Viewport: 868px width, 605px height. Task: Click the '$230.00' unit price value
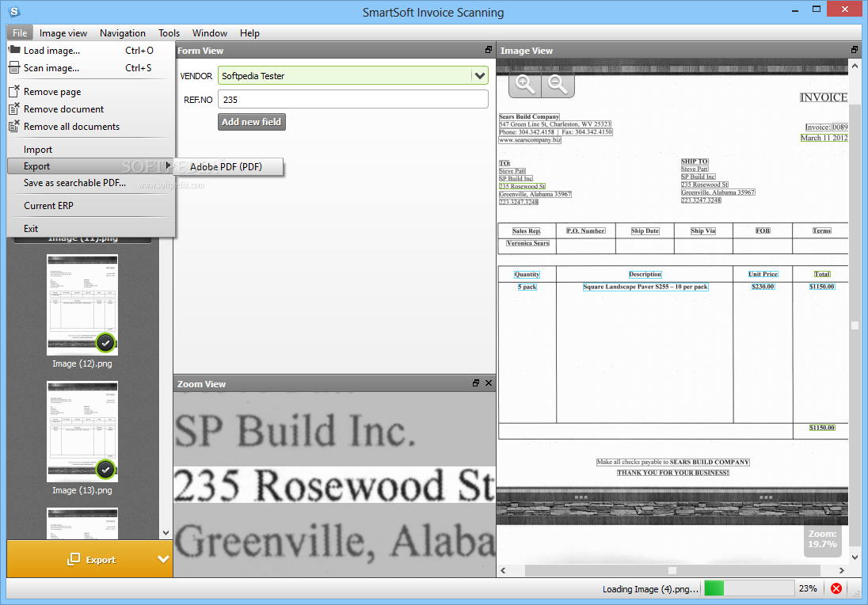763,286
